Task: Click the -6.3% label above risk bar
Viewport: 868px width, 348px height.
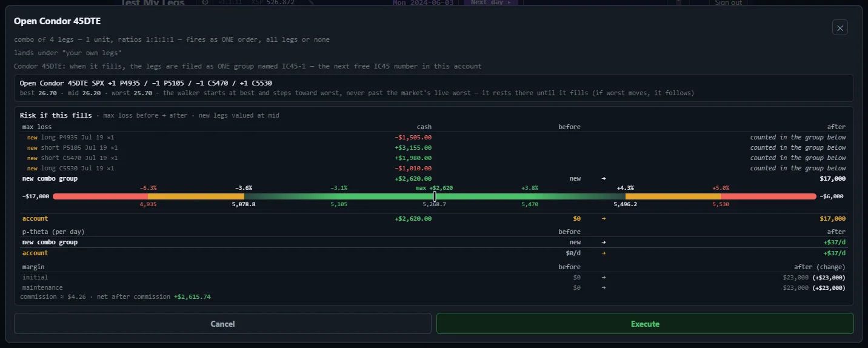Action: [x=148, y=188]
